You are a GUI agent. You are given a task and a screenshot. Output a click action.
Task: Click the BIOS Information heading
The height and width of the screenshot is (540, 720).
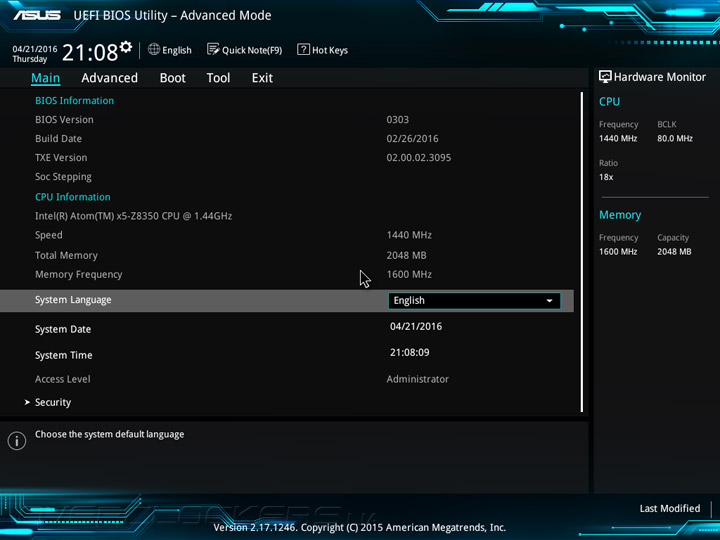tap(74, 101)
